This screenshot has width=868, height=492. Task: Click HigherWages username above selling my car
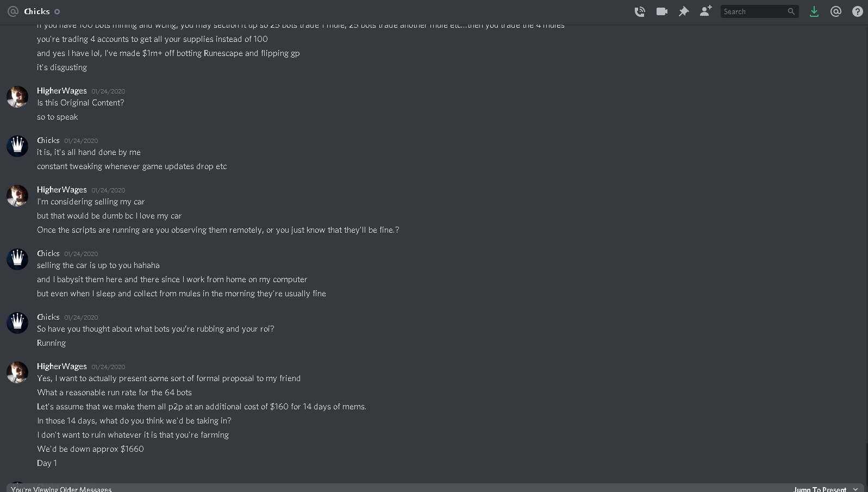click(62, 190)
